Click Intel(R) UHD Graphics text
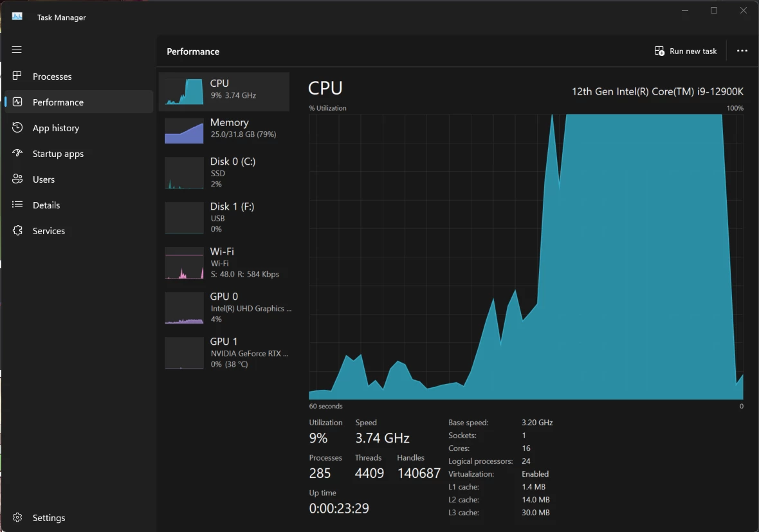Viewport: 759px width, 532px height. pos(251,308)
